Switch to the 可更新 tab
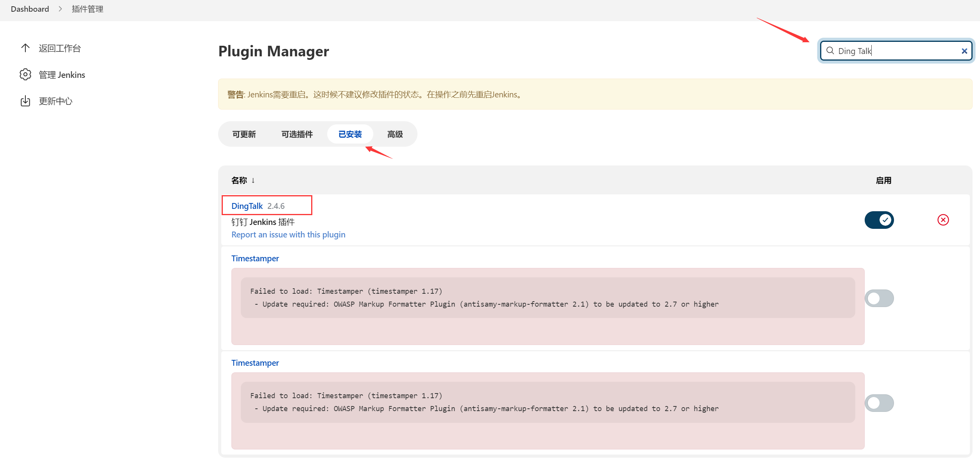Screen dimensions: 980x460 coord(244,134)
